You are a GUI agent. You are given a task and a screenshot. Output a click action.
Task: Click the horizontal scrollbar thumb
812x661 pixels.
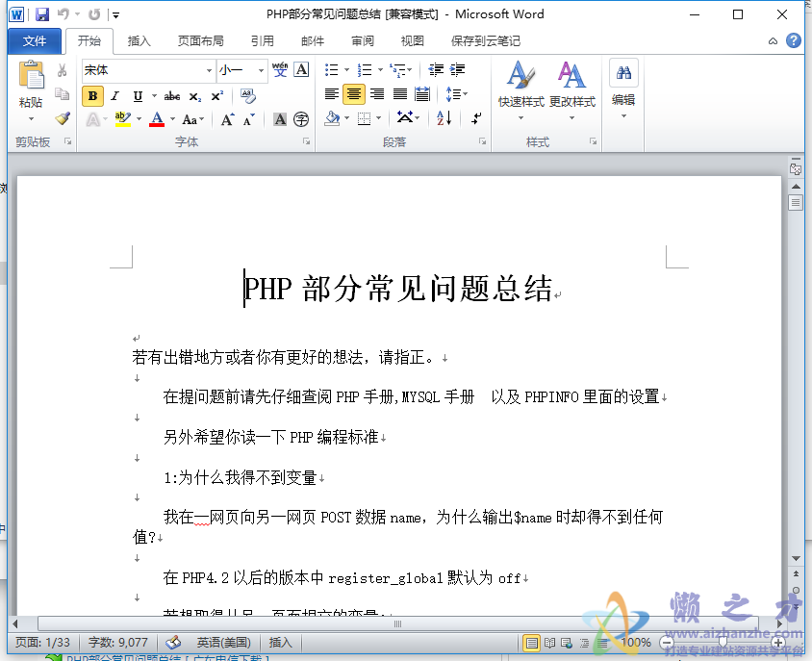[397, 623]
